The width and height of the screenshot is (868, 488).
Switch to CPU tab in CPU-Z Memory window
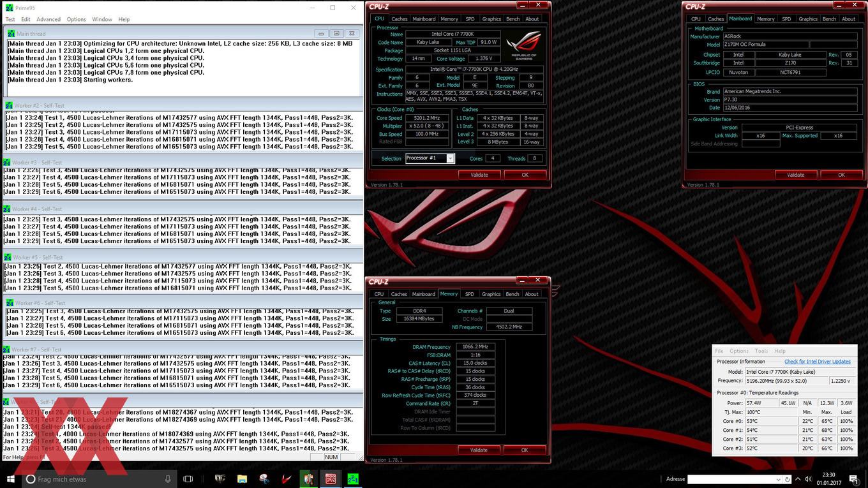(x=379, y=294)
